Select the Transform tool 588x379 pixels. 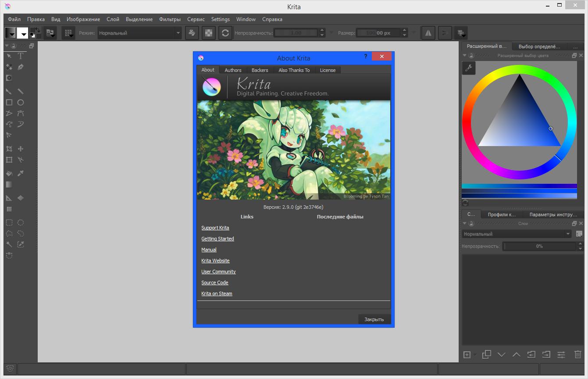[x=9, y=160]
